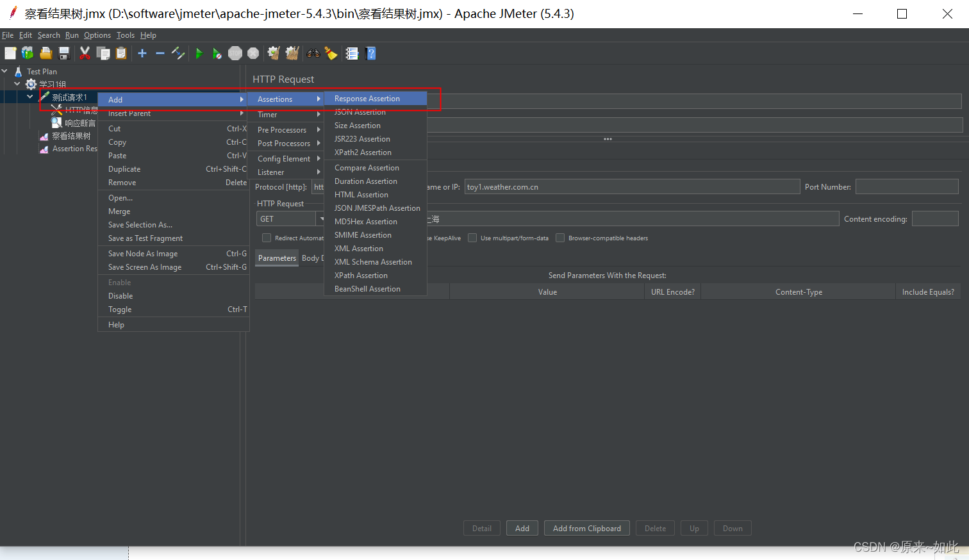
Task: Click the Toggle enable/disable toolbar icon
Action: (178, 53)
